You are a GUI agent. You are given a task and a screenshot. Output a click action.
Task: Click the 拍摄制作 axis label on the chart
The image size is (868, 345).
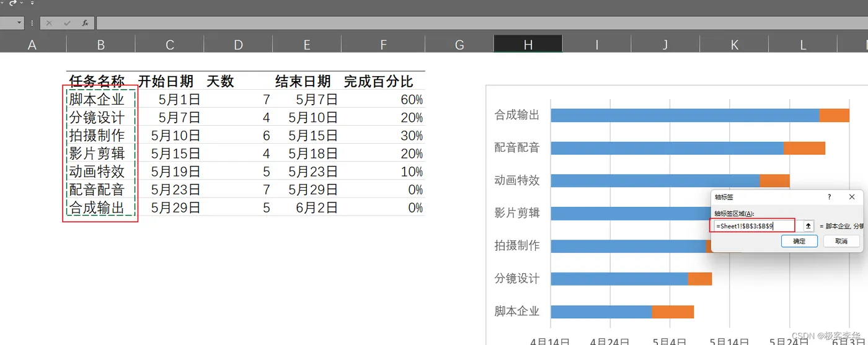(x=517, y=245)
